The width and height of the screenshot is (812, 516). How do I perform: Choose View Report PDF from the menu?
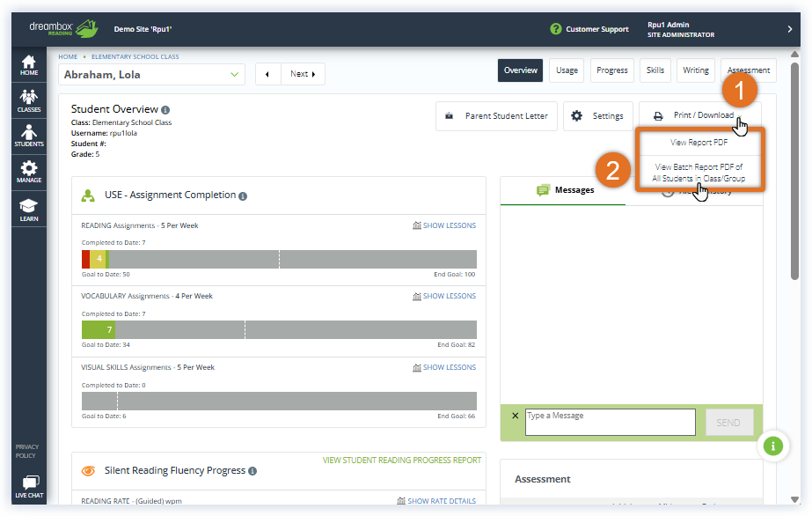[701, 143]
